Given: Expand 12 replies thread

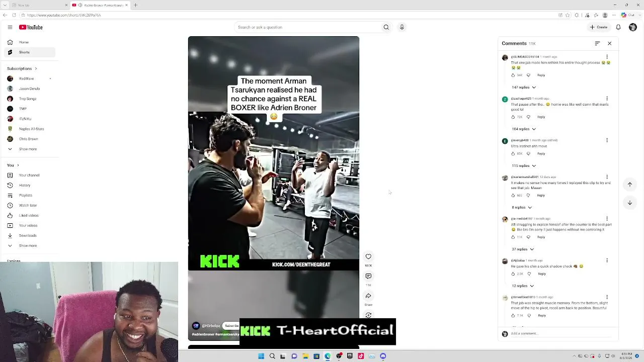Looking at the screenshot, I should (x=523, y=286).
